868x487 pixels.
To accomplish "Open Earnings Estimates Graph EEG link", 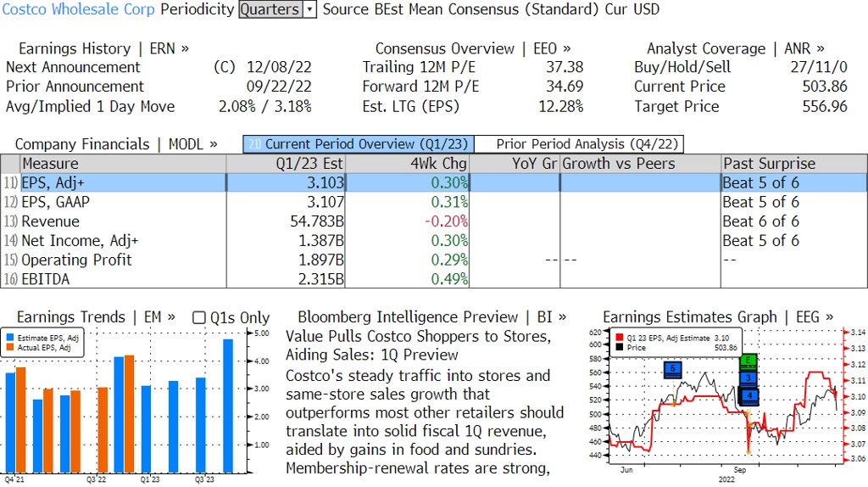I will click(x=718, y=317).
